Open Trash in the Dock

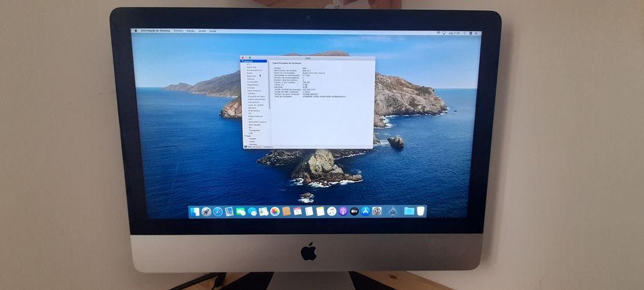click(x=421, y=211)
